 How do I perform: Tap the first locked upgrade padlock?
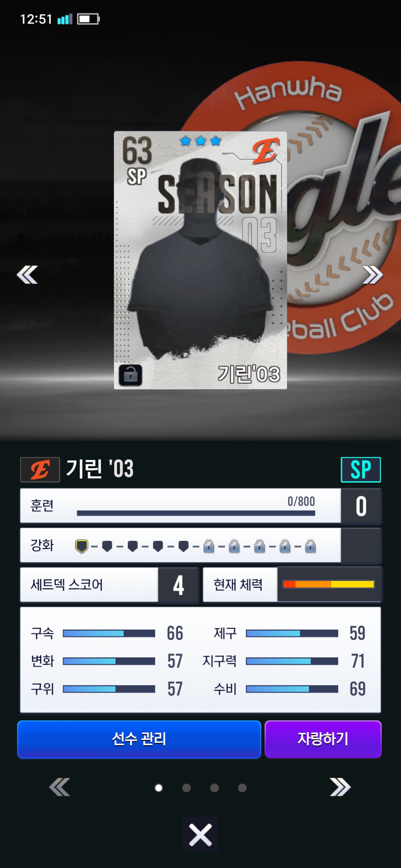tap(209, 546)
